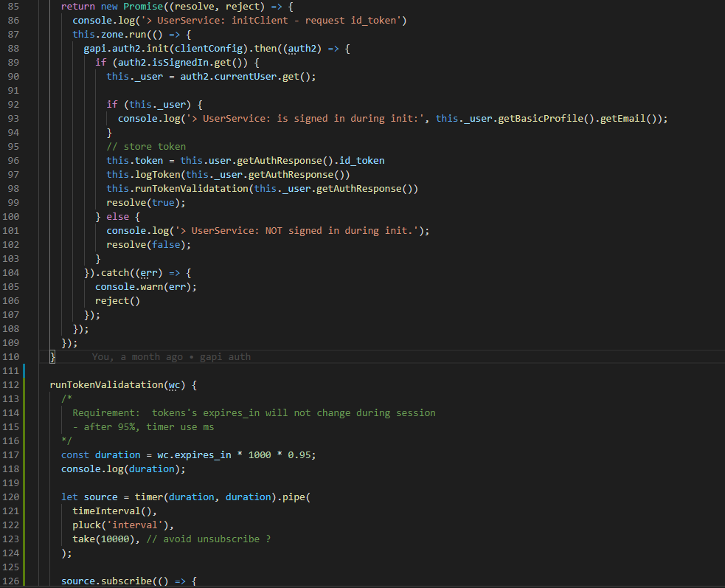Click the "wc" parameter on line 112
This screenshot has height=588, width=725.
[x=174, y=385]
